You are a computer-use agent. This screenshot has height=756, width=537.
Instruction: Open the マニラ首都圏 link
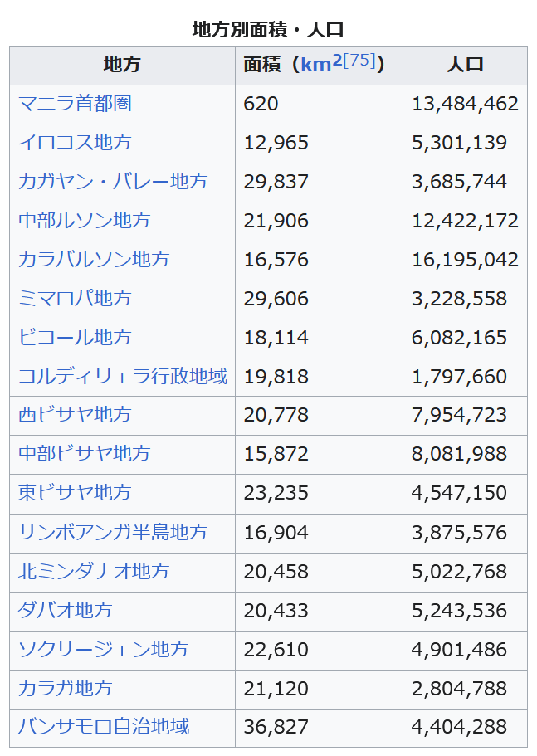(x=75, y=104)
